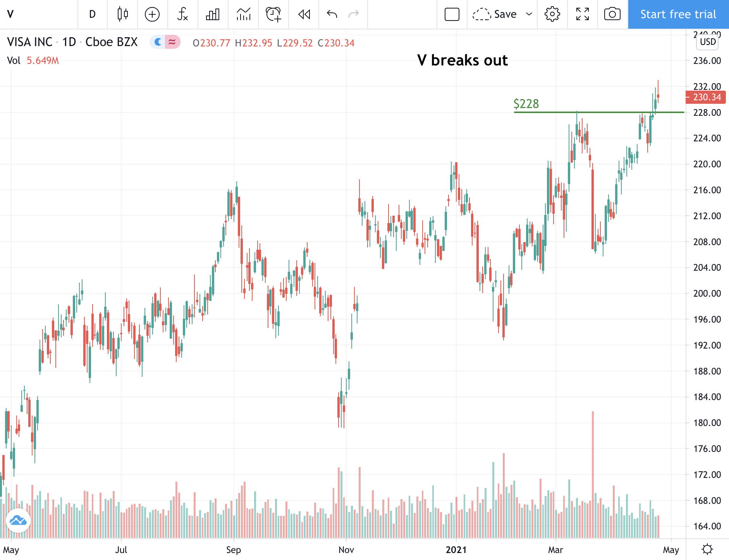
Task: Open the USD currency selector
Action: coord(708,42)
